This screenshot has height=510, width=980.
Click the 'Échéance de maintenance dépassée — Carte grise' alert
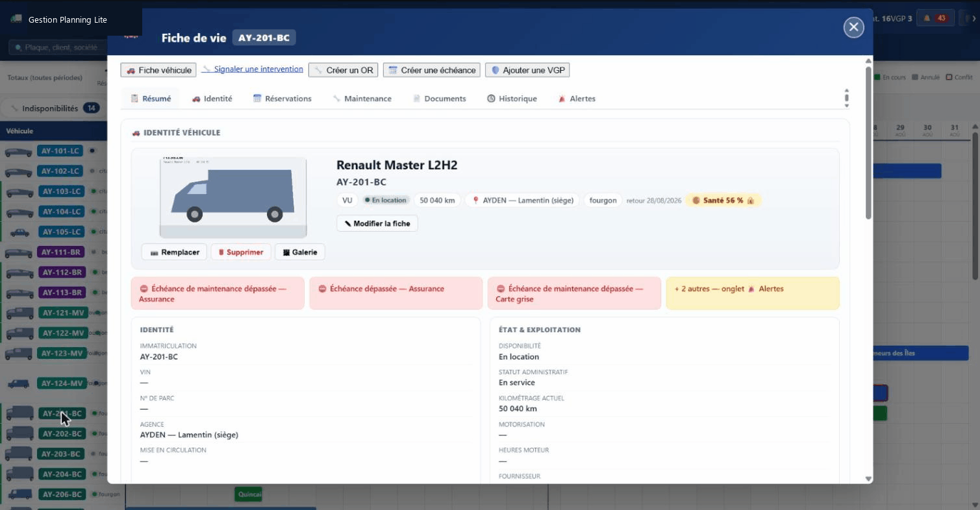click(x=574, y=293)
